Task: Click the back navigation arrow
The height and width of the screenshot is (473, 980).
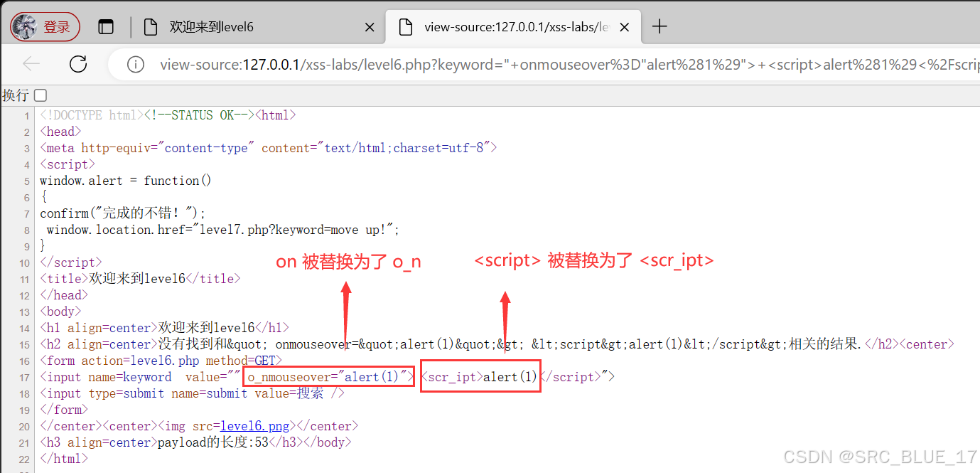Action: coord(31,63)
